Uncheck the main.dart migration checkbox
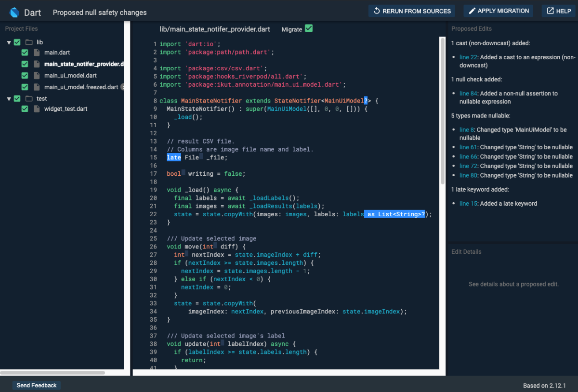Viewport: 578px width, 392px height. point(25,52)
